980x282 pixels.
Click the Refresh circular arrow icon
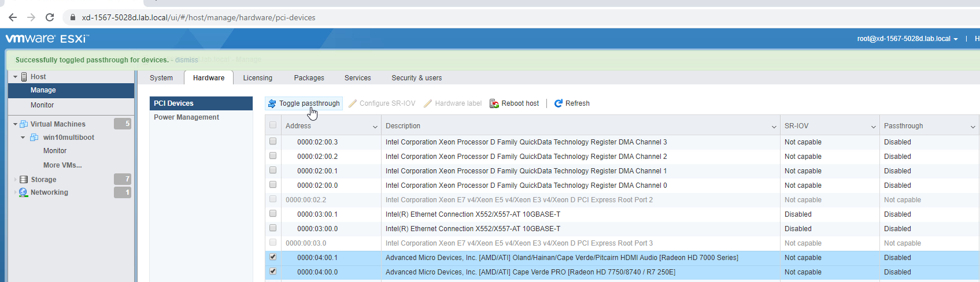tap(559, 103)
